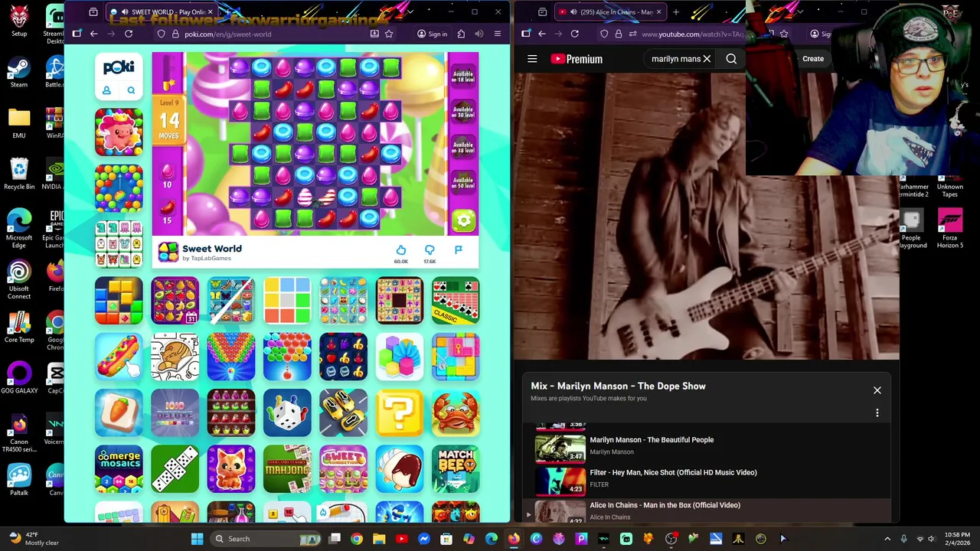Image resolution: width=980 pixels, height=551 pixels.
Task: Go back in the Poki browser window
Action: tap(93, 34)
